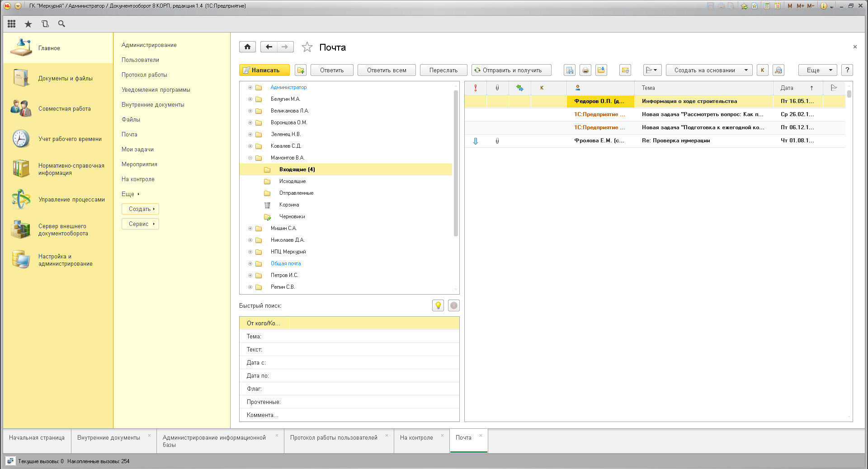This screenshot has height=469, width=868.
Task: Sort by attachment paperclip column
Action: click(x=497, y=88)
